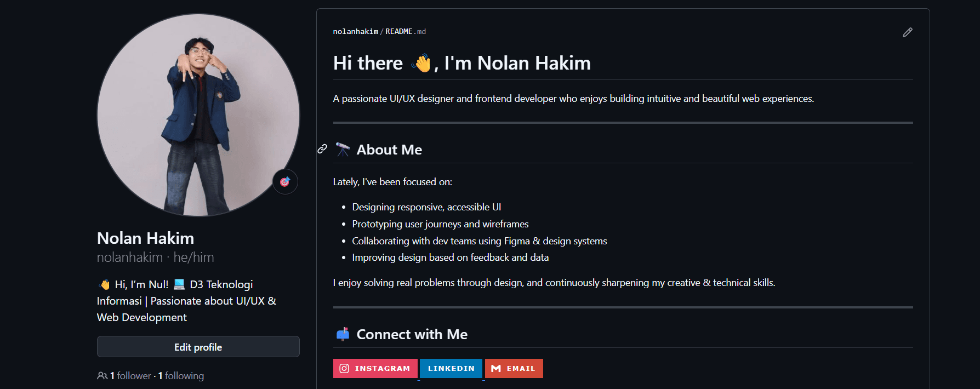Click the anchor link icon beside About Me
The image size is (980, 389).
(322, 149)
